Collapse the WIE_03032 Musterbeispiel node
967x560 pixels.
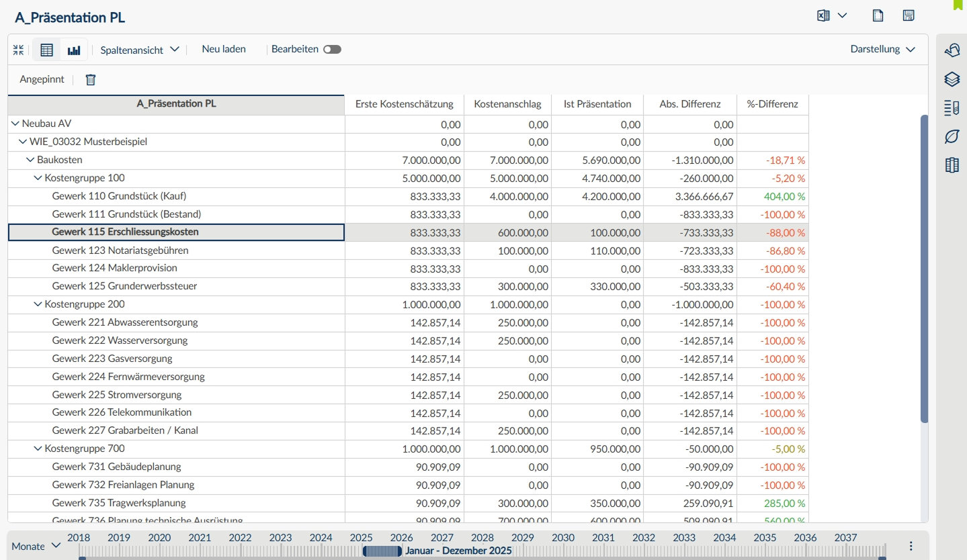pos(23,142)
